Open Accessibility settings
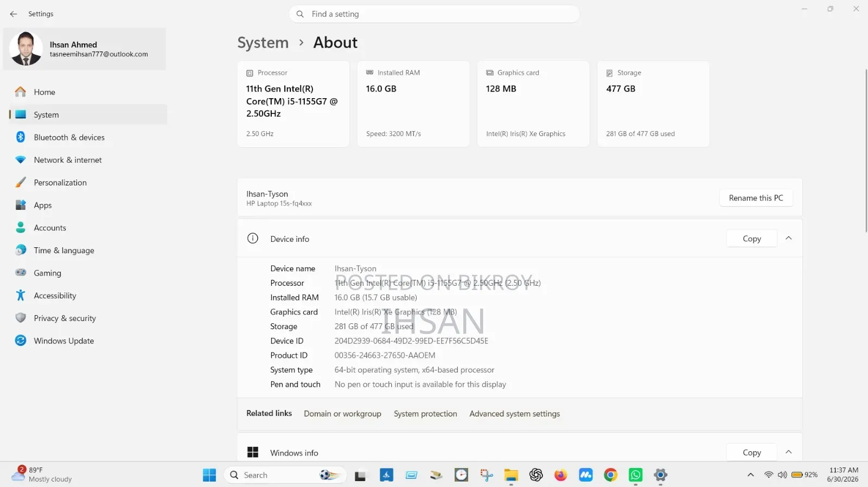The height and width of the screenshot is (487, 868). point(88,296)
